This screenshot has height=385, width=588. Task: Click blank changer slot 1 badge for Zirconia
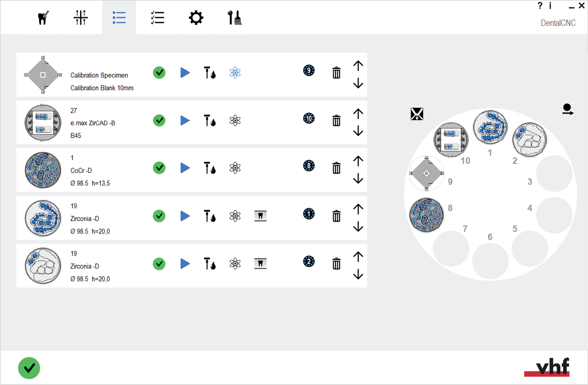[x=309, y=214]
